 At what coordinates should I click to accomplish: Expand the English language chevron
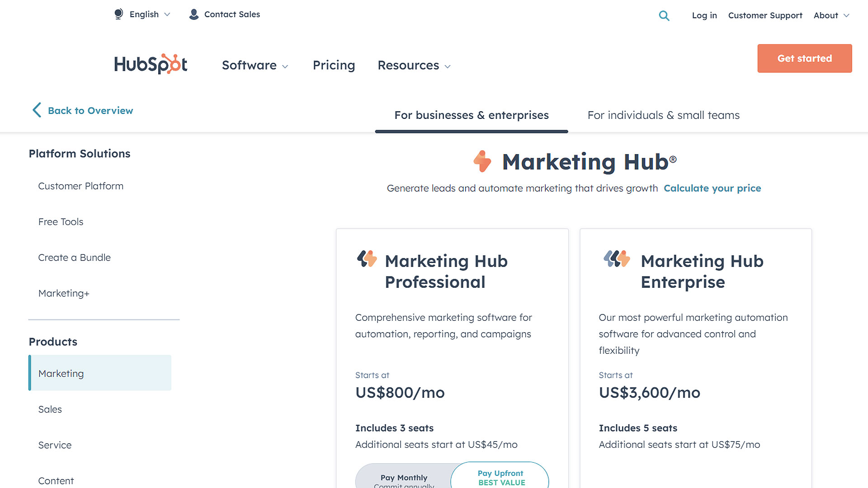point(167,14)
